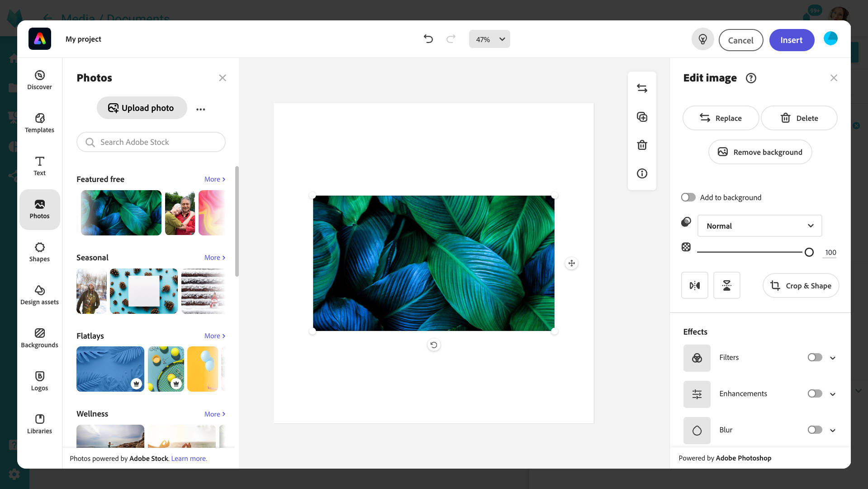868x489 pixels.
Task: Go to the Shapes tab
Action: (x=40, y=252)
